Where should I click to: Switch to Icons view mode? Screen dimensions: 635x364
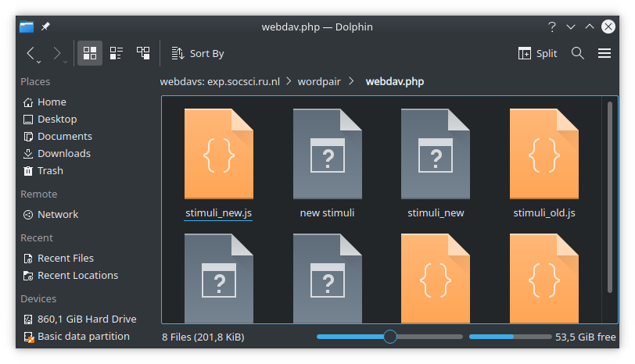pyautogui.click(x=90, y=53)
